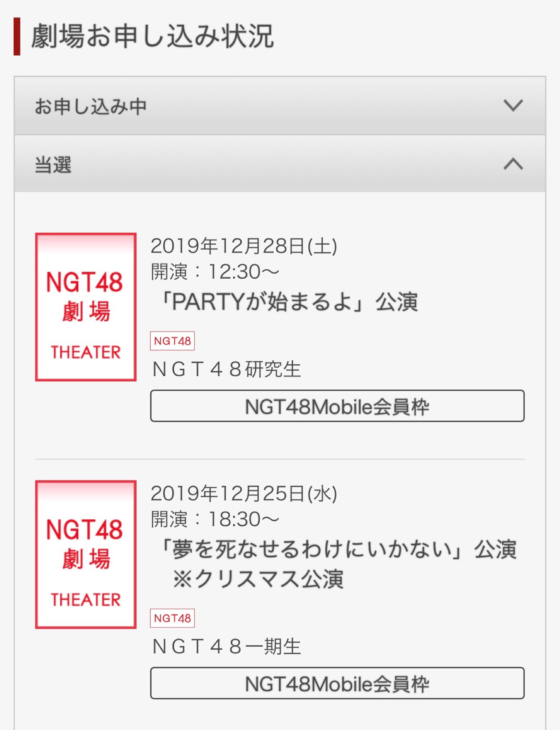Click the ※クリスマス公演 note text

pos(258,579)
